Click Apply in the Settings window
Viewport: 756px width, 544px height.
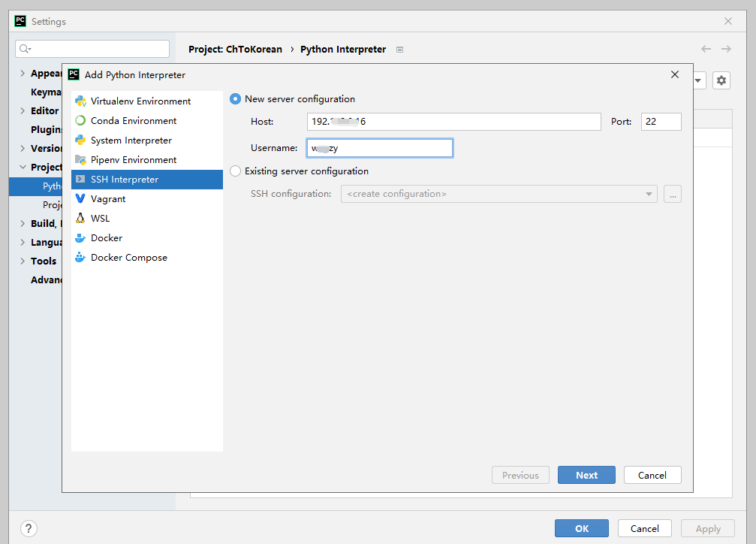click(708, 528)
